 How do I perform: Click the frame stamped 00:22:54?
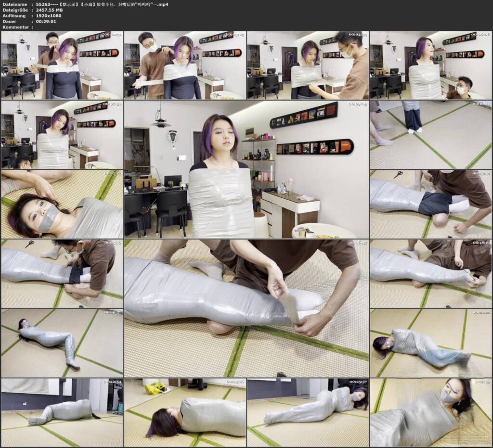[62, 412]
